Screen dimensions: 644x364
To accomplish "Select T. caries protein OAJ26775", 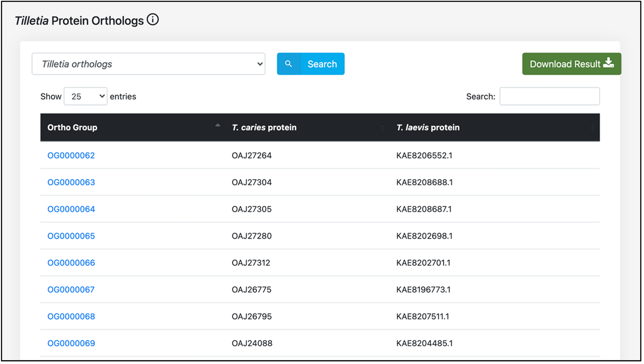I will pos(251,290).
